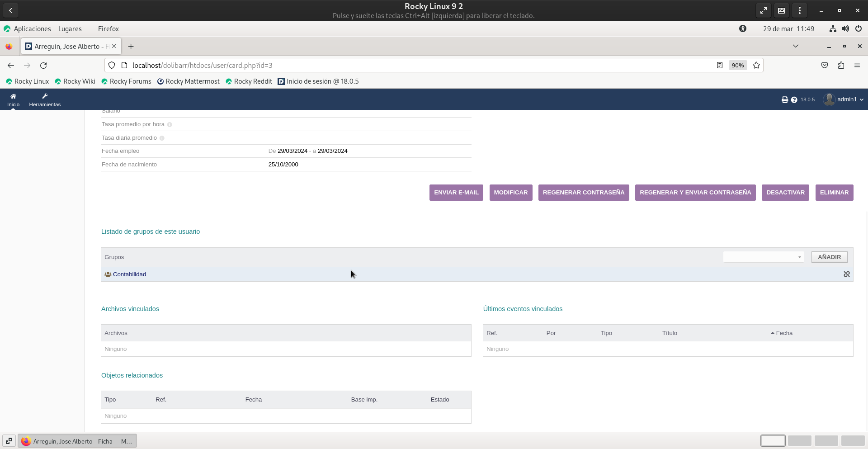
Task: Click the Inicio home icon
Action: pos(13,96)
